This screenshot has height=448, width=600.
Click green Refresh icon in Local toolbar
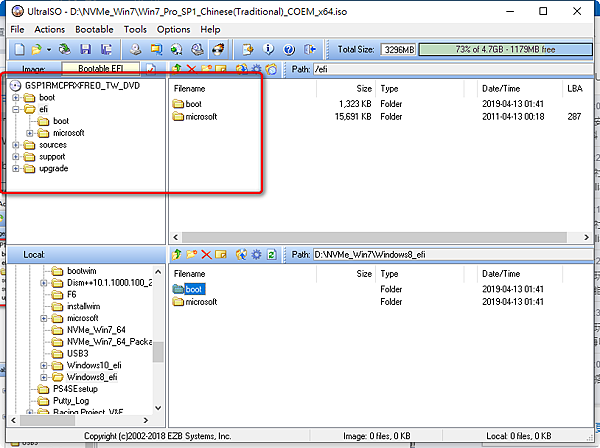(271, 254)
